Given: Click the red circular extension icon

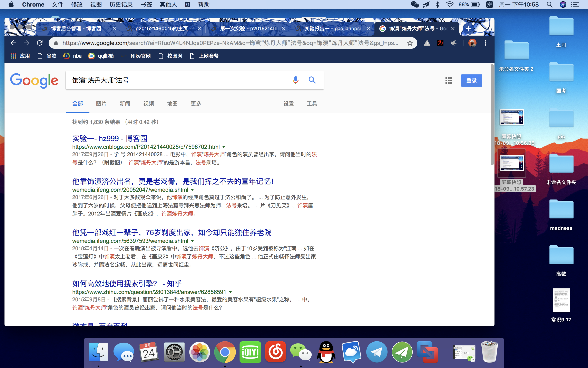Looking at the screenshot, I should coord(440,43).
